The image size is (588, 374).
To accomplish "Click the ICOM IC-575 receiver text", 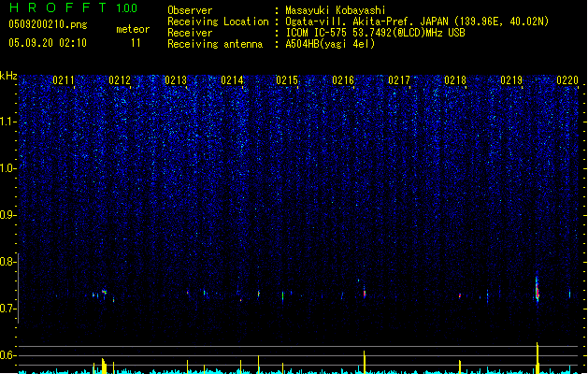I will coord(375,33).
